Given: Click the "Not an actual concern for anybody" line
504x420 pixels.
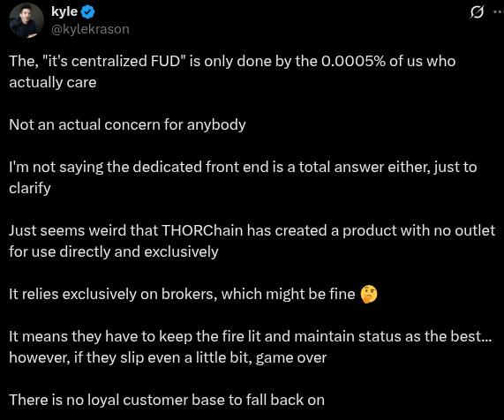Looking at the screenshot, I should point(127,124).
